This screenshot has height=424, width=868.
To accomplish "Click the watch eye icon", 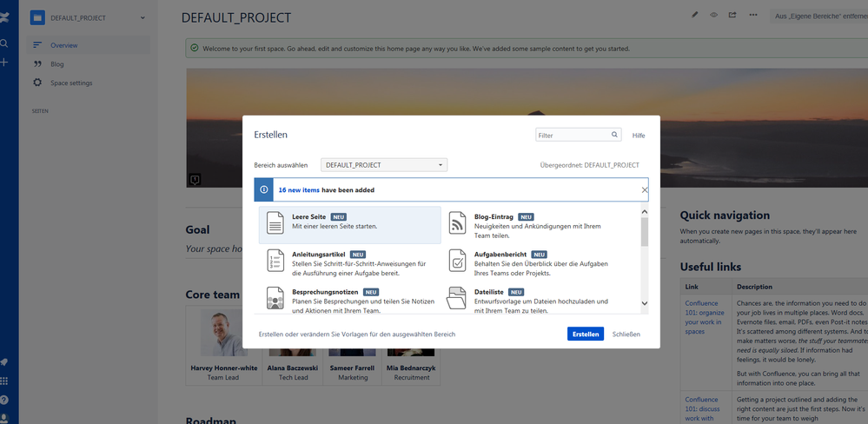I will [713, 15].
